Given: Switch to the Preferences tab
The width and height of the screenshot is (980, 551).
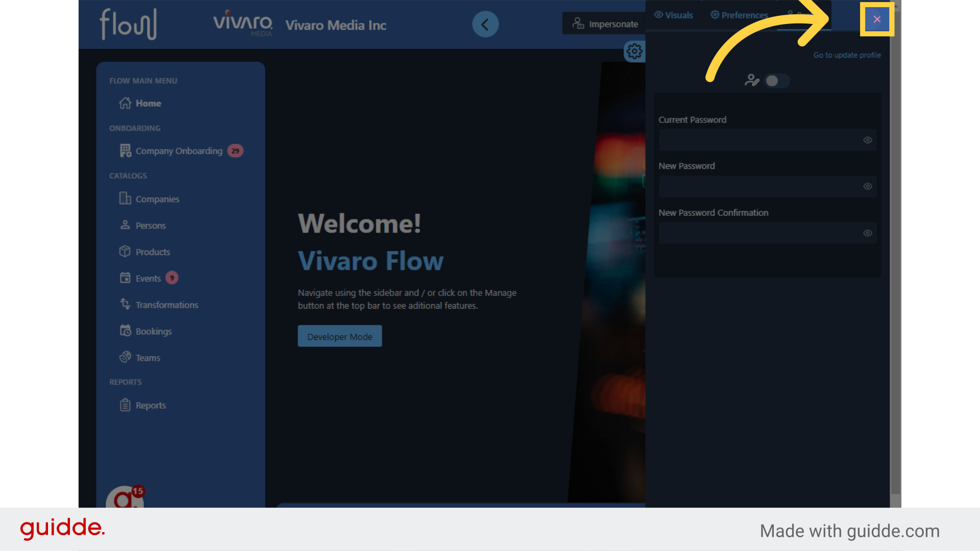Looking at the screenshot, I should tap(739, 15).
